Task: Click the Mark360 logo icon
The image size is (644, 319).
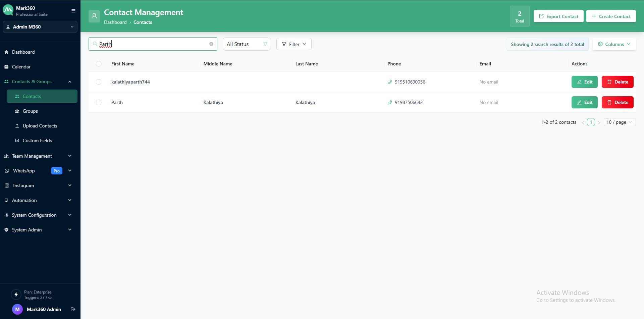Action: click(8, 10)
